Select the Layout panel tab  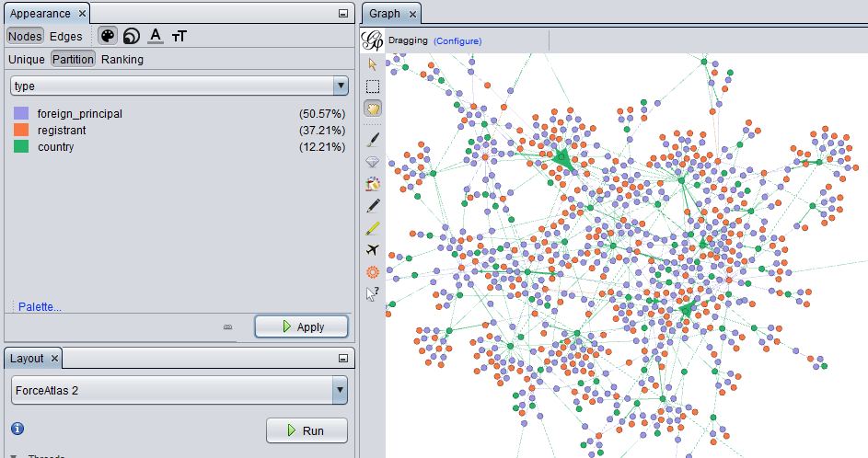tap(28, 358)
